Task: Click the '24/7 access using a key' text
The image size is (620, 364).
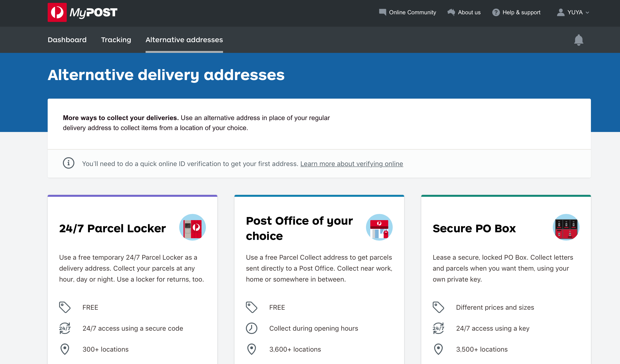Action: (x=493, y=328)
